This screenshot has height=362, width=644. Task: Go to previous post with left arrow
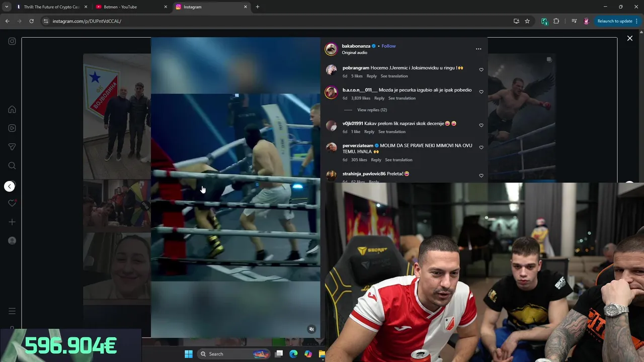click(9, 187)
